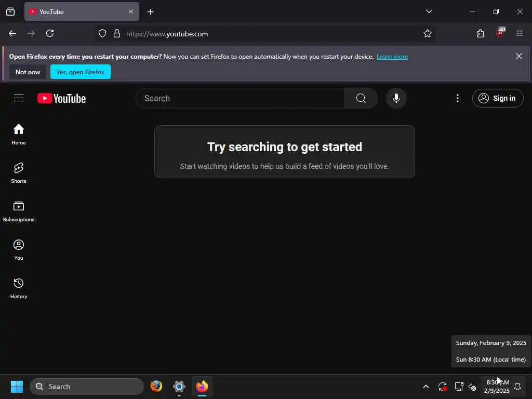Go back one page

coord(12,33)
